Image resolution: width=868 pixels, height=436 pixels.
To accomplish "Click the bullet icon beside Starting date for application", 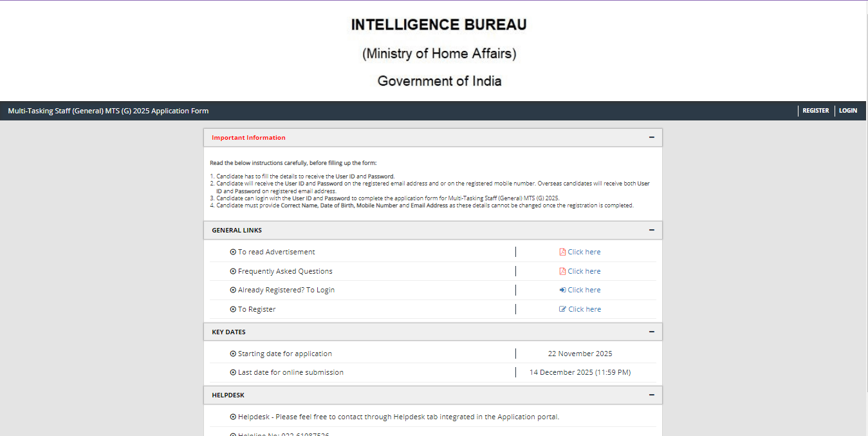I will pos(233,353).
